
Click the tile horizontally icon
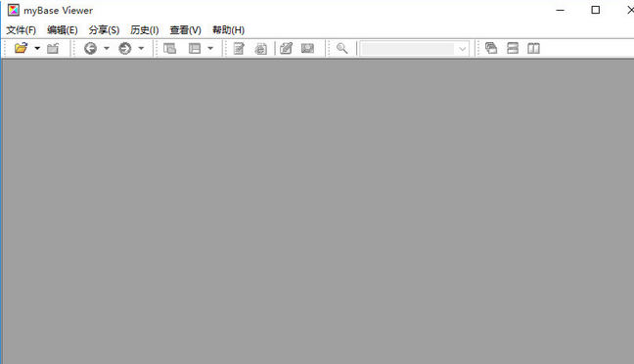pyautogui.click(x=513, y=48)
